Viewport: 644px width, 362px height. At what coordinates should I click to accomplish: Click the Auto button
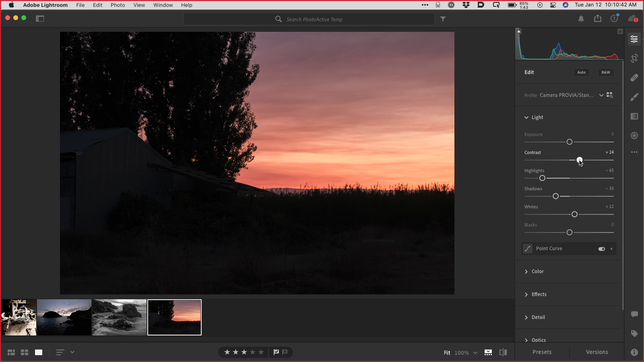(x=582, y=72)
